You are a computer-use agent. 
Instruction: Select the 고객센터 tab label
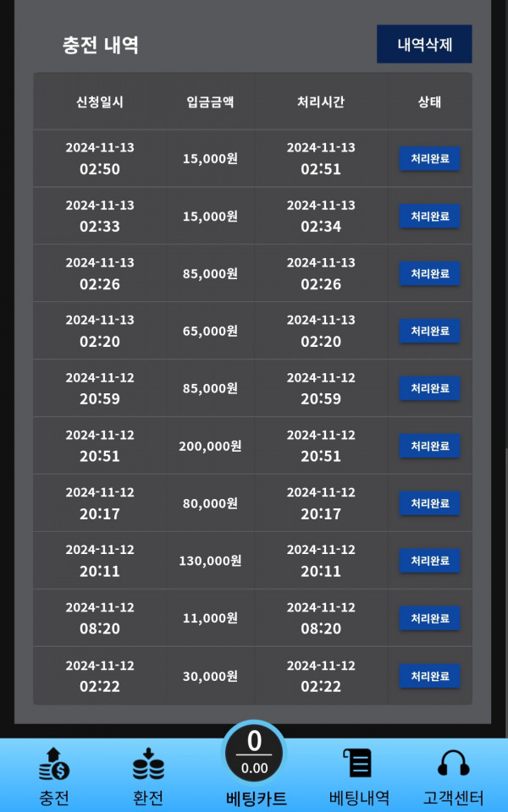point(453,798)
